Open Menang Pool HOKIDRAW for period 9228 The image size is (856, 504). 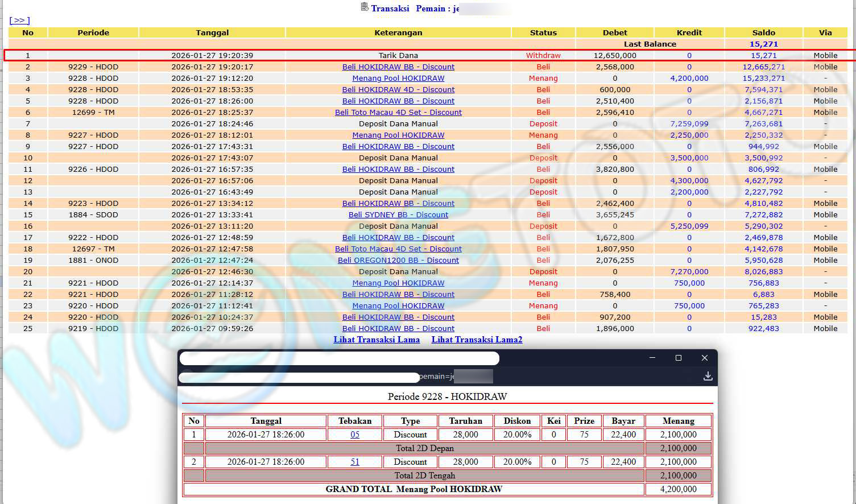click(398, 78)
